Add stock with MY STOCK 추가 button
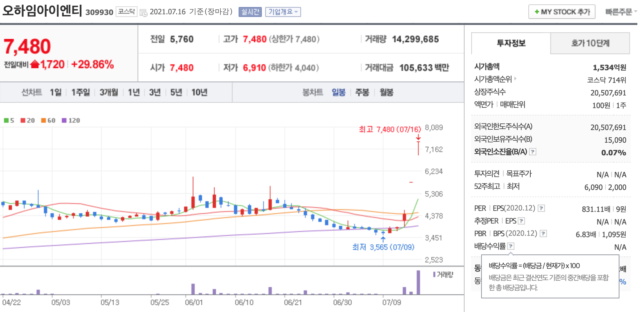This screenshot has height=312, width=644. tap(562, 12)
